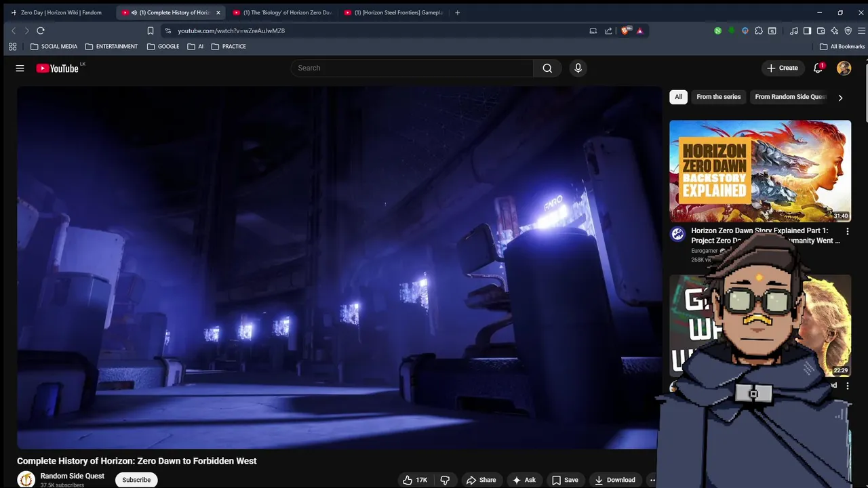Switch to the Horizon Steel Frontiers Gameplay tab
This screenshot has height=488, width=868.
tap(394, 12)
